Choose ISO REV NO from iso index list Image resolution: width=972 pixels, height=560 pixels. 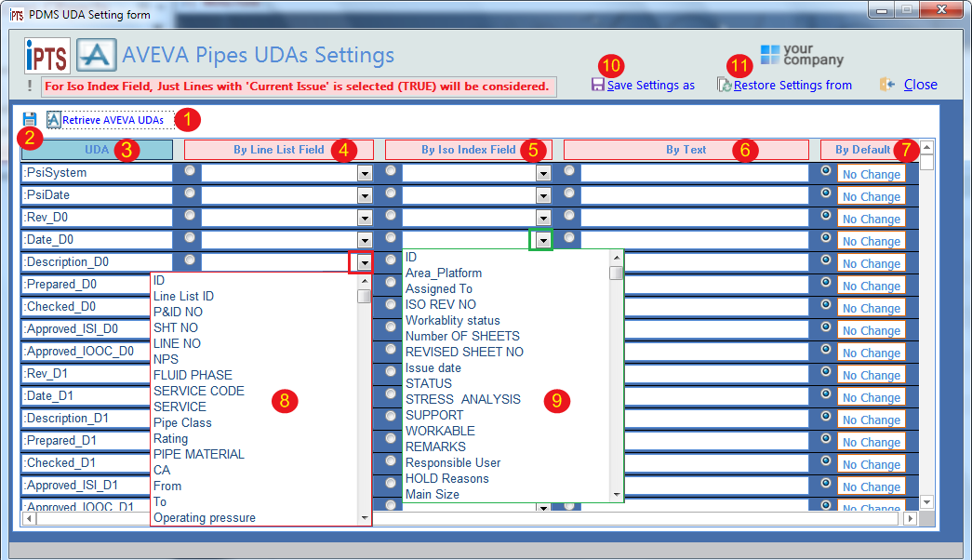tap(440, 304)
